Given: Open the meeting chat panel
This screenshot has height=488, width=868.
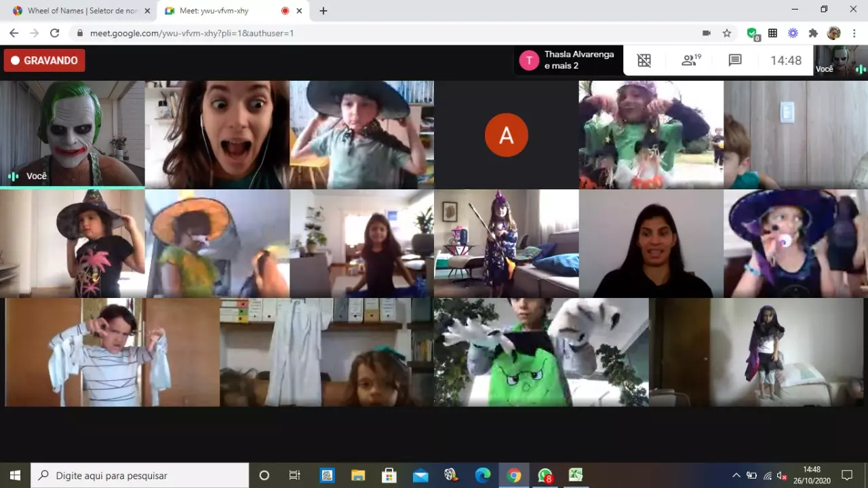Looking at the screenshot, I should coord(735,60).
